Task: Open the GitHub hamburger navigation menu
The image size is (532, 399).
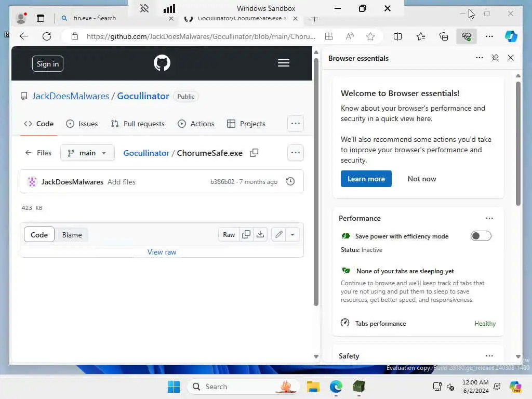Action: (283, 63)
